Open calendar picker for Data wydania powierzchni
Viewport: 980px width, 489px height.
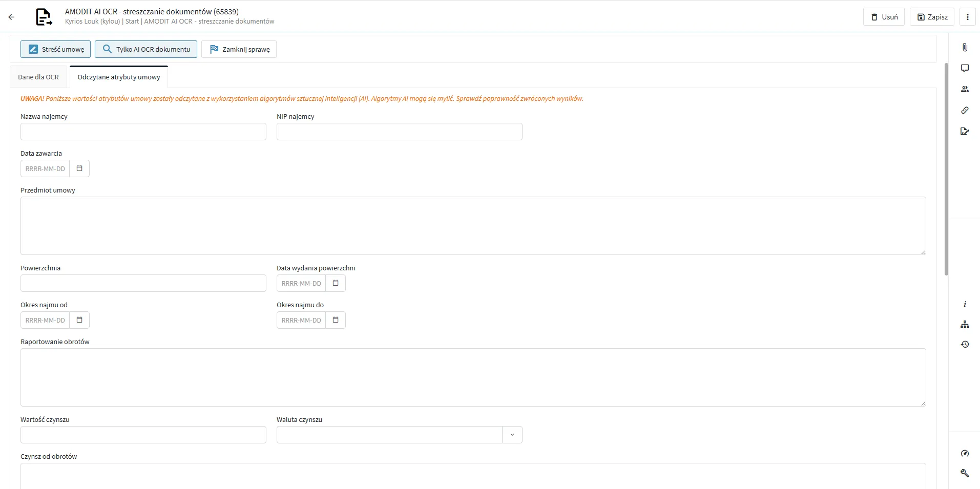pos(336,283)
